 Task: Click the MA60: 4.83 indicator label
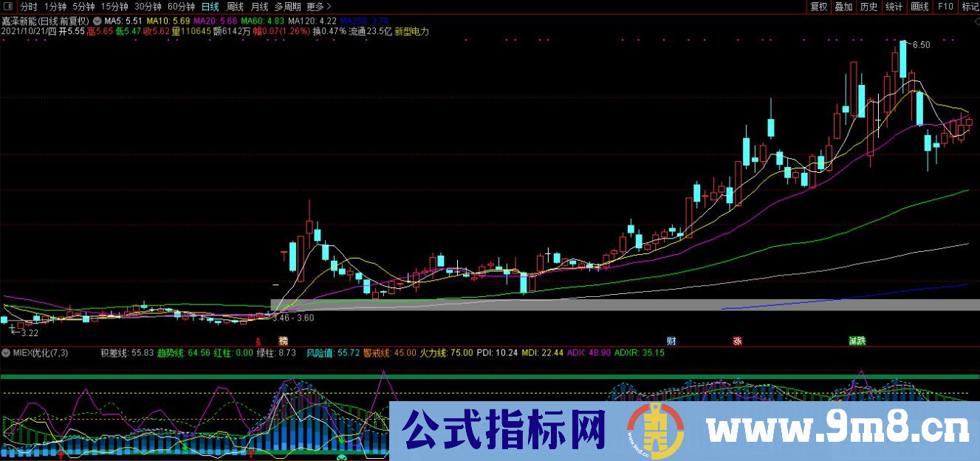point(262,21)
